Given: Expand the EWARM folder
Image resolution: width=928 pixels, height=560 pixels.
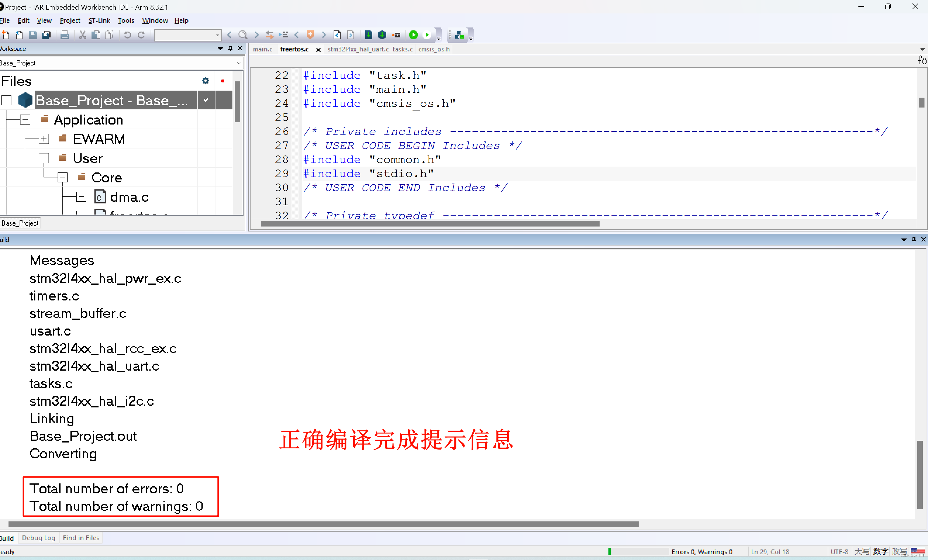Looking at the screenshot, I should click(44, 139).
